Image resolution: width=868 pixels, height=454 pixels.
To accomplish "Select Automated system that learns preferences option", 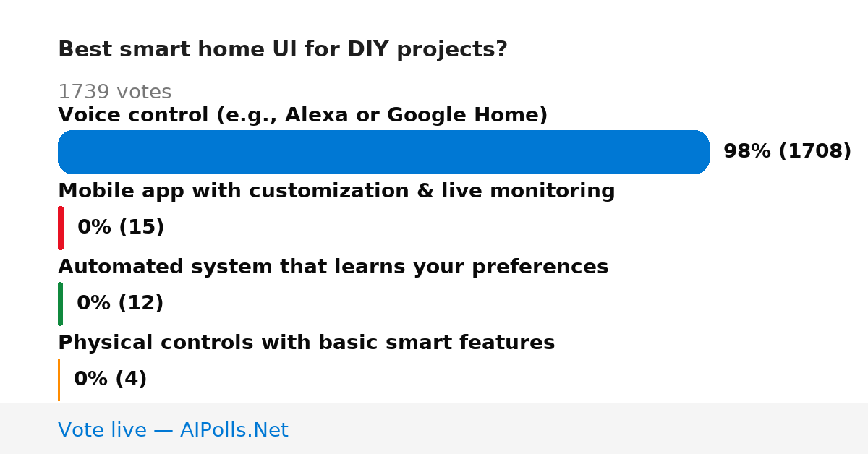I will 333,267.
